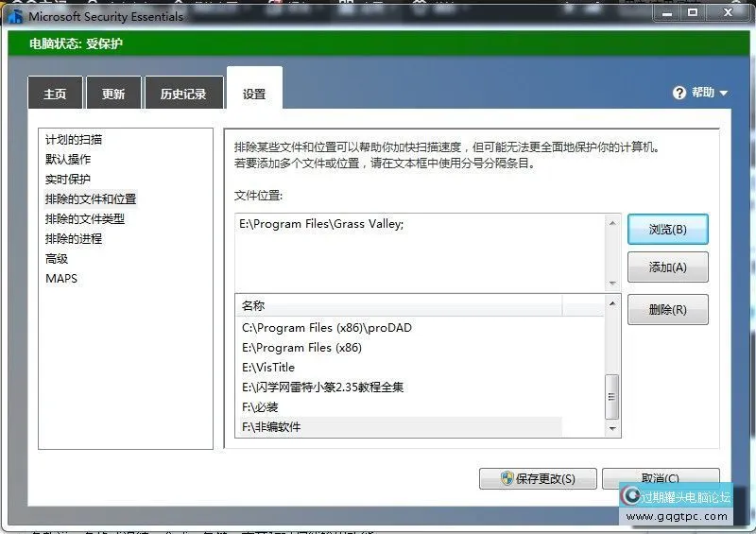Switch to the 更新 tab
Screen dimensions: 756x534
[113, 94]
